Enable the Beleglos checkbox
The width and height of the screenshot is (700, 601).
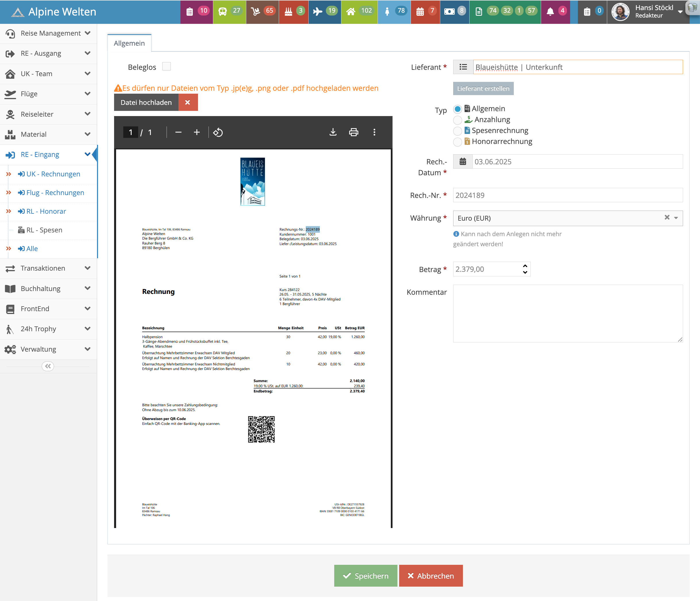pyautogui.click(x=166, y=66)
